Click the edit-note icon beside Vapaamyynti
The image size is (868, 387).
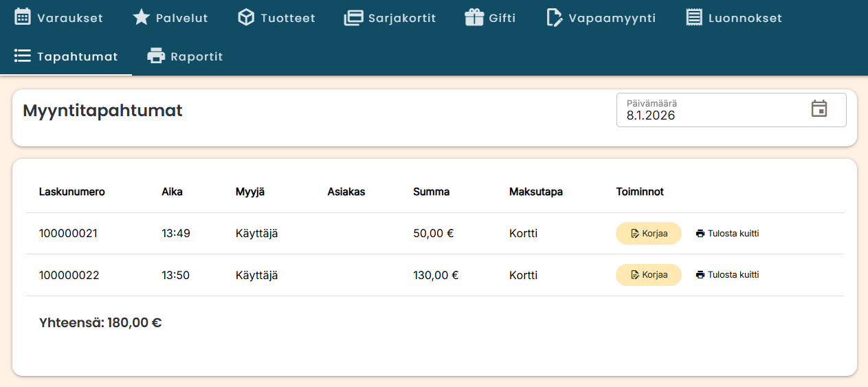point(554,18)
